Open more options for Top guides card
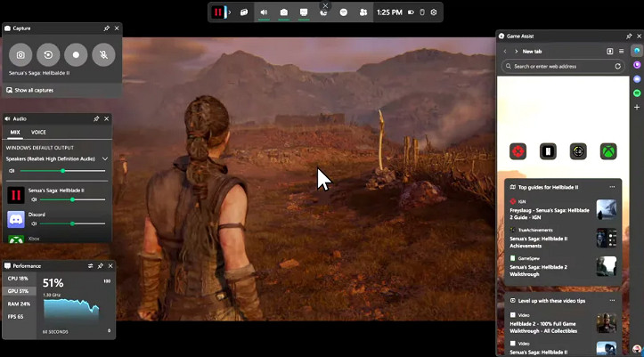This screenshot has width=644, height=357. point(612,187)
